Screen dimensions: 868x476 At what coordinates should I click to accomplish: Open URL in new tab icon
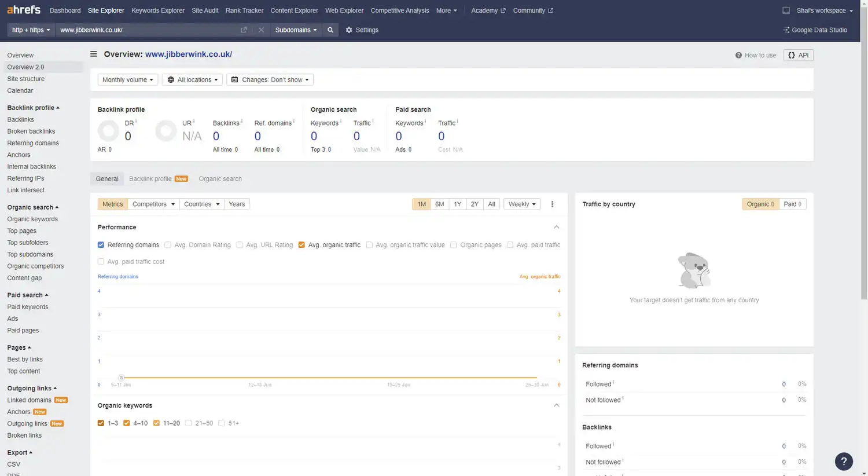point(244,30)
